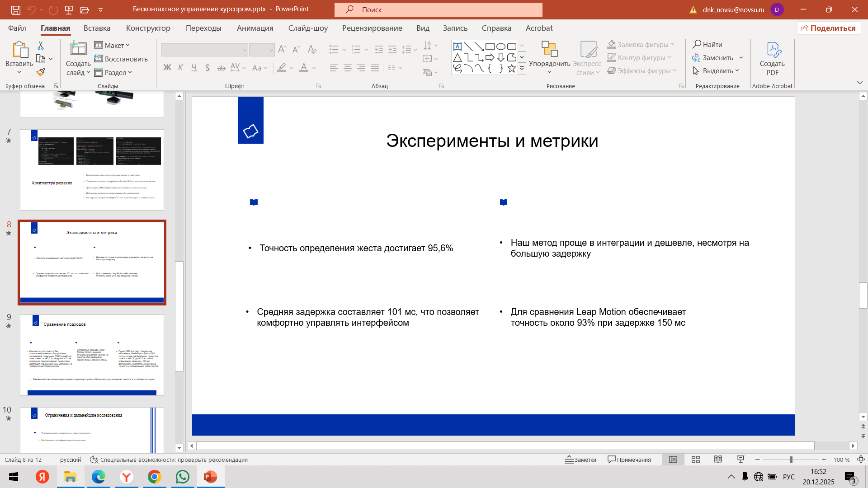Select slide 9 thumbnail Сравнение подходов
Image resolution: width=868 pixels, height=488 pixels.
[92, 355]
